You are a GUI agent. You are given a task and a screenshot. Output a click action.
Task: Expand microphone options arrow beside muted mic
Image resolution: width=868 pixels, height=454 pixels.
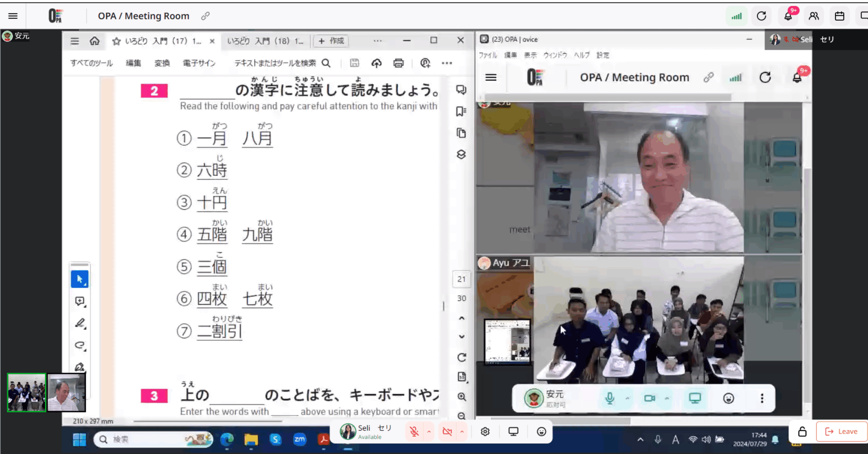click(429, 431)
